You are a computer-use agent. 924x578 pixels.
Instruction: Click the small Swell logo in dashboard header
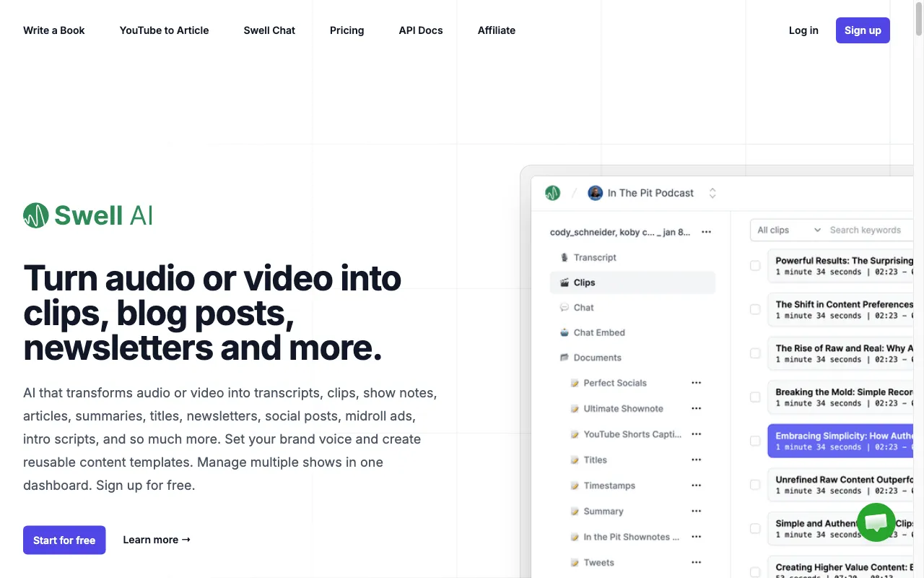[552, 193]
